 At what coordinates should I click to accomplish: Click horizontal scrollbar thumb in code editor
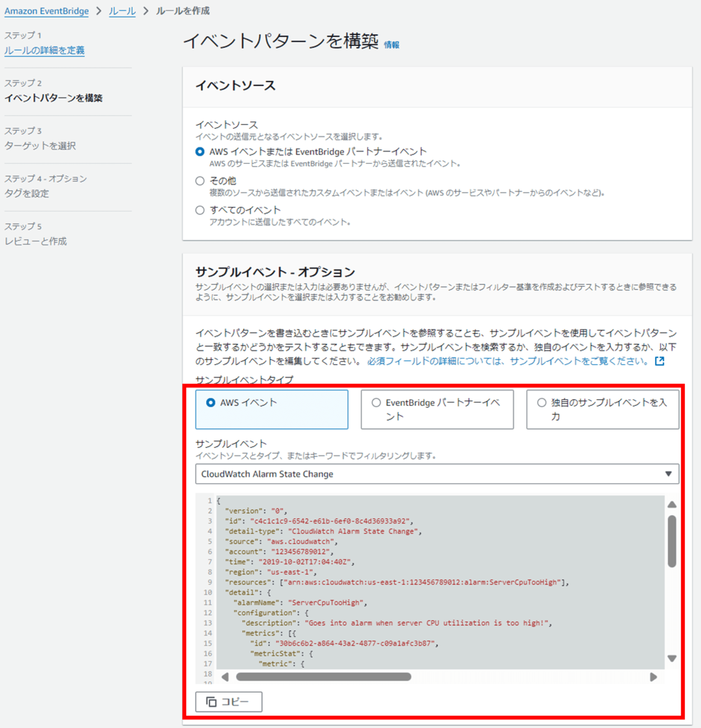(323, 677)
